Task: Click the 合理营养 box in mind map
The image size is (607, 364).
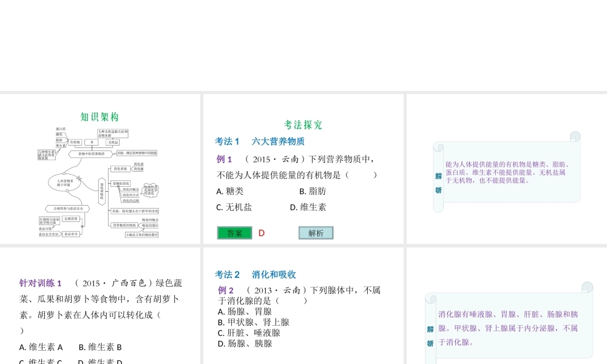Action: 71,219
